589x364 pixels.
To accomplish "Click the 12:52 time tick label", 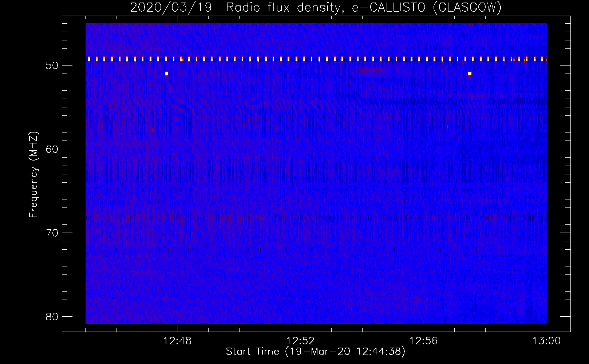I will coord(301,341).
